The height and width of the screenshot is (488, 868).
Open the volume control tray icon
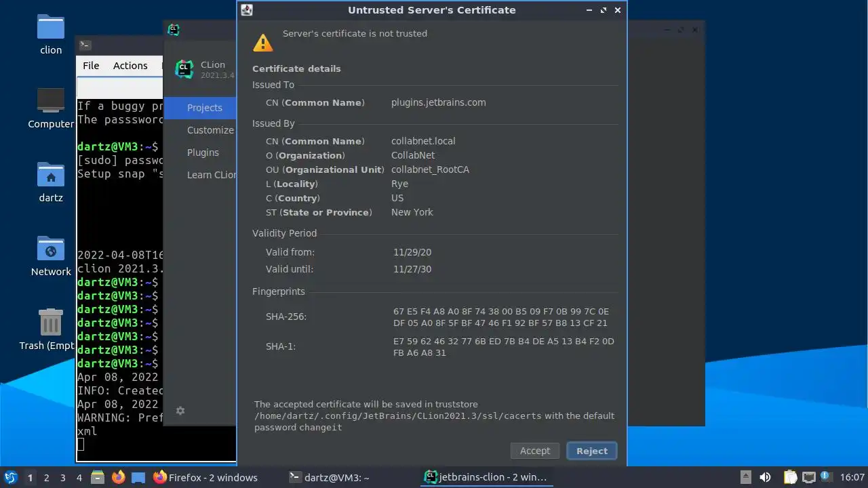(765, 477)
